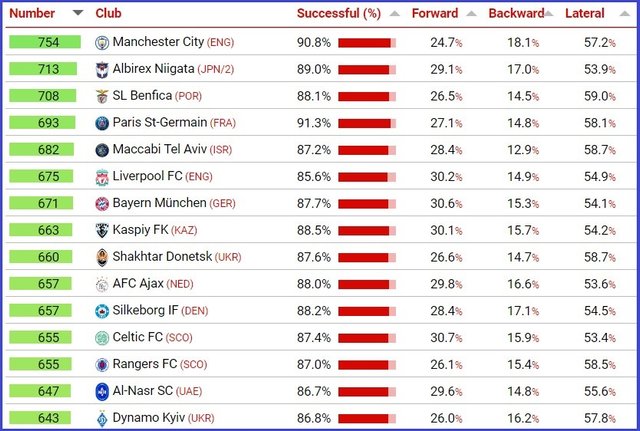Image resolution: width=640 pixels, height=431 pixels.
Task: Click the SL Benfica crest icon
Action: pyautogui.click(x=102, y=96)
